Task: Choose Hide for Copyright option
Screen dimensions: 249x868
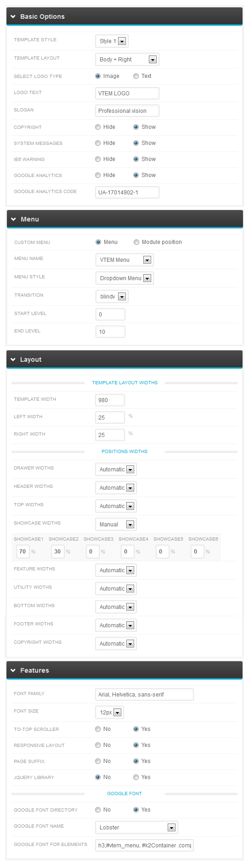Action: tap(98, 127)
